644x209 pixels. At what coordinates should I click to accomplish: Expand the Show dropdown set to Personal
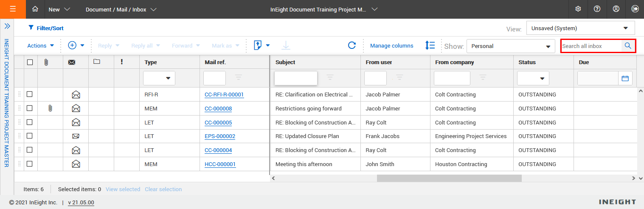[x=510, y=46]
